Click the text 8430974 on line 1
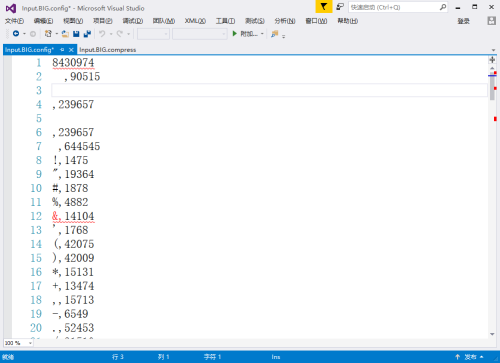The image size is (500, 363). click(73, 63)
